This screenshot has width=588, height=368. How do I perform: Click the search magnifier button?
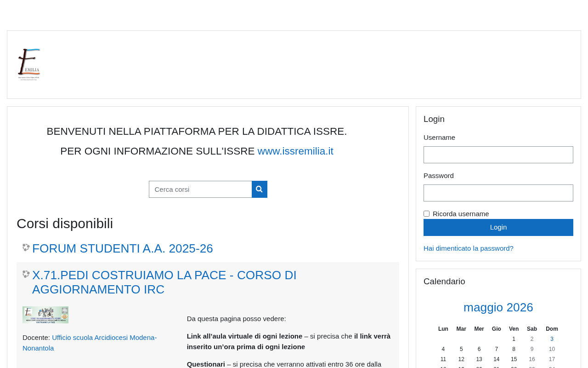(260, 189)
